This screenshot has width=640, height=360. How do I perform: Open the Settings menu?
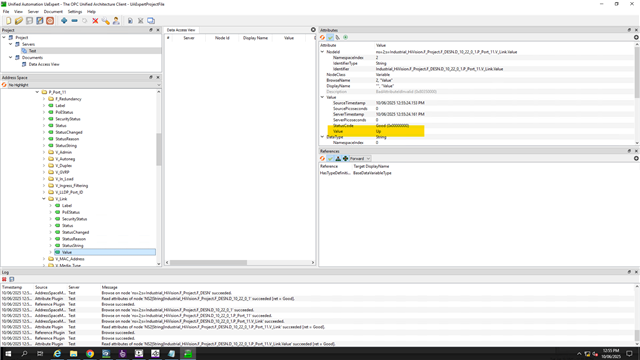click(x=75, y=12)
